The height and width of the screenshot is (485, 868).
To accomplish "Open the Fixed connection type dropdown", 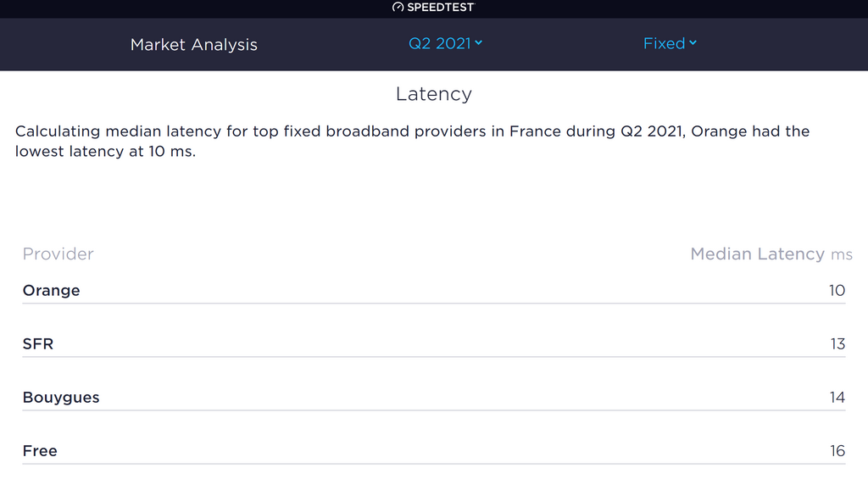I will click(670, 43).
